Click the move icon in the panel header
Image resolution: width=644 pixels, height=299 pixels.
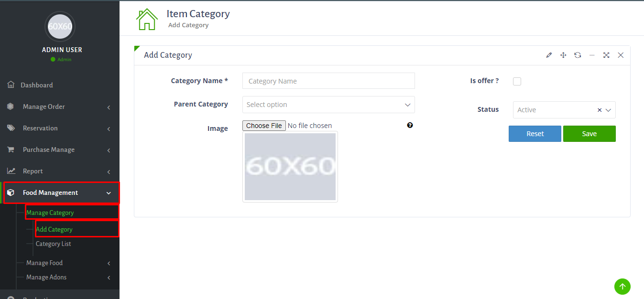563,55
